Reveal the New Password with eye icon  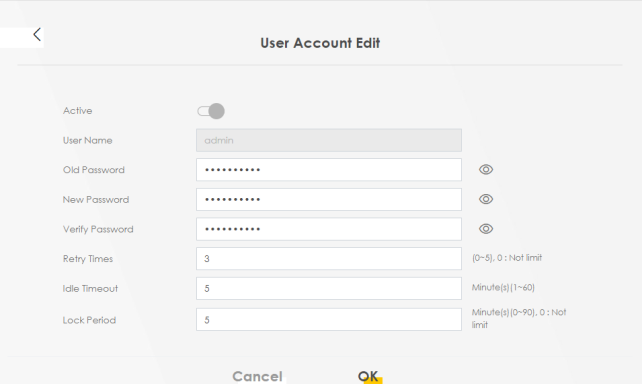coord(486,199)
